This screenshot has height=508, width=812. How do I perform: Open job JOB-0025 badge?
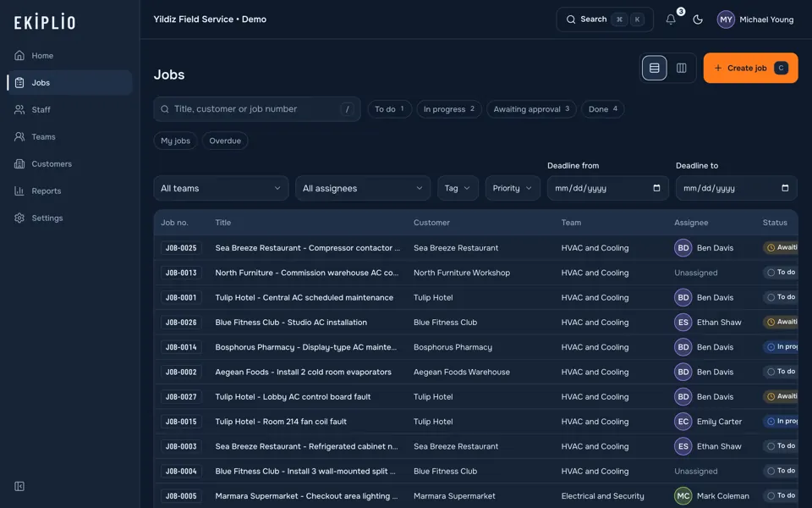(181, 248)
